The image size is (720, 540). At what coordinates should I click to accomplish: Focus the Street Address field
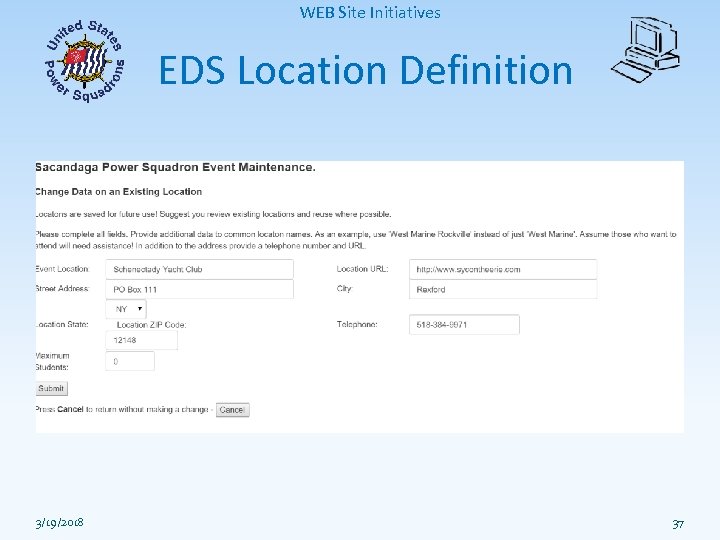pyautogui.click(x=199, y=290)
